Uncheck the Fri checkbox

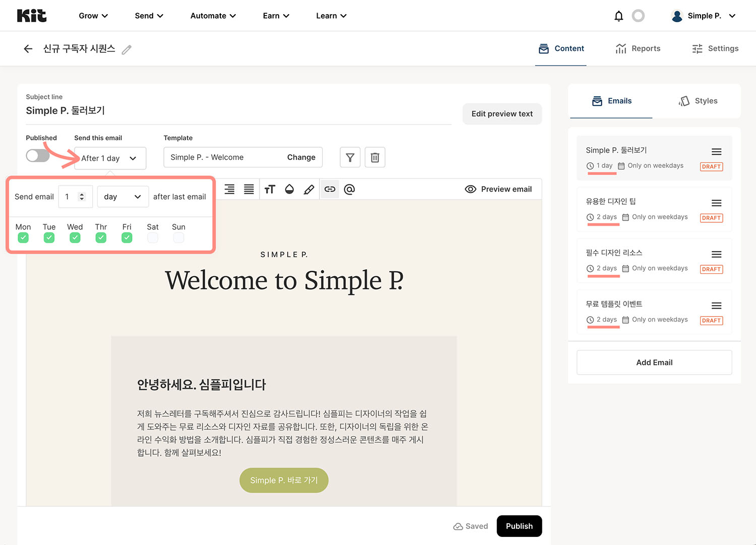(127, 237)
